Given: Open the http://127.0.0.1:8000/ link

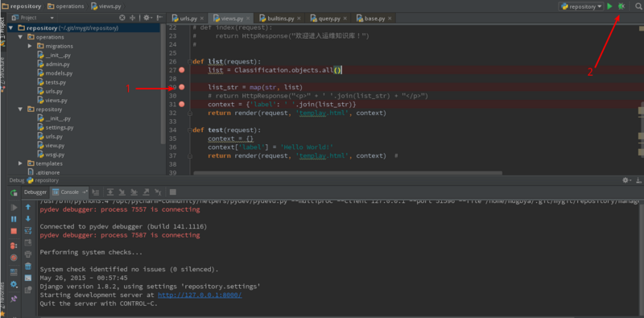Looking at the screenshot, I should point(200,295).
